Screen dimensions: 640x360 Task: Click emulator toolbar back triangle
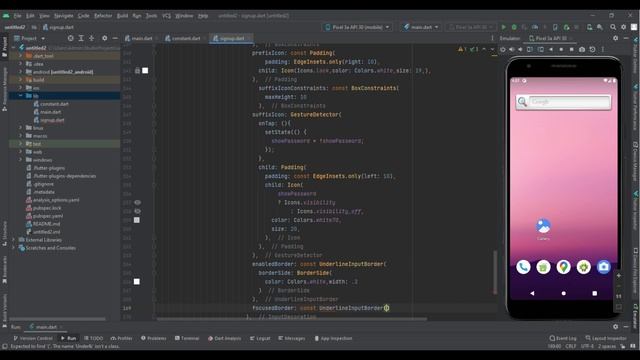coord(551,49)
